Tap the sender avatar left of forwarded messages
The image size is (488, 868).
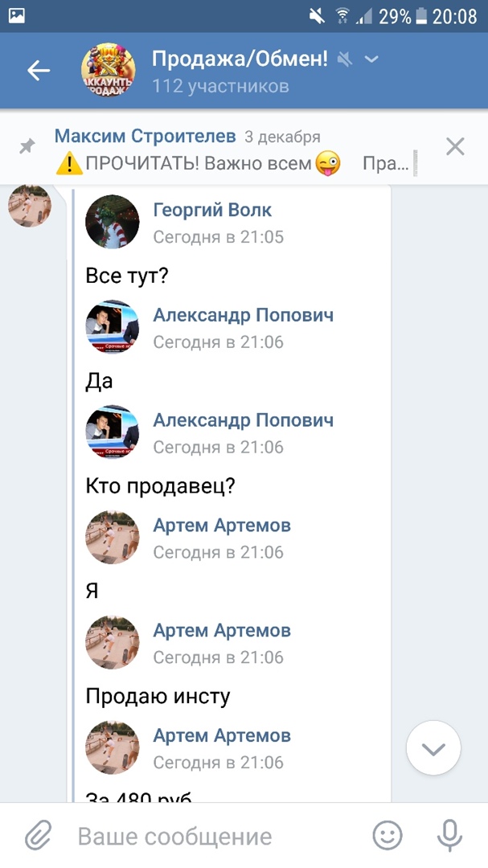(30, 206)
